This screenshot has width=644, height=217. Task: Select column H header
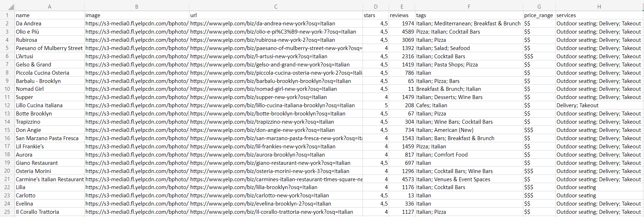(x=599, y=7)
